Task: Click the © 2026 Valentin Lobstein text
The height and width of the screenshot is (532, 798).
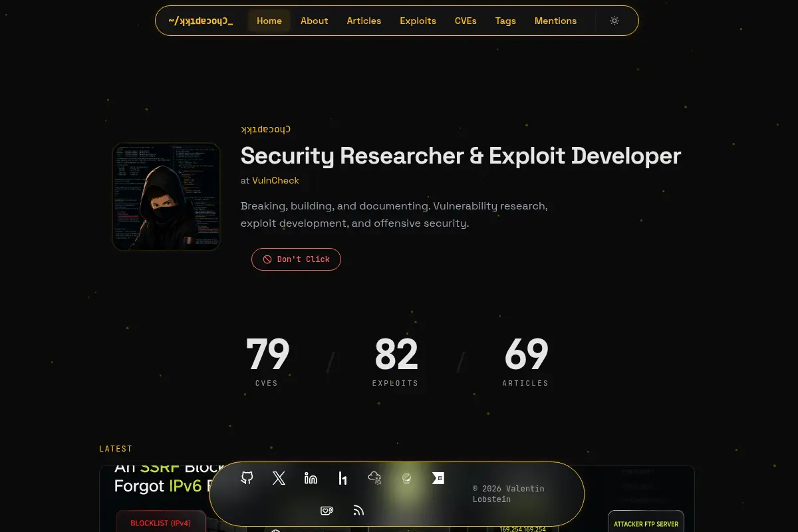Action: click(509, 493)
